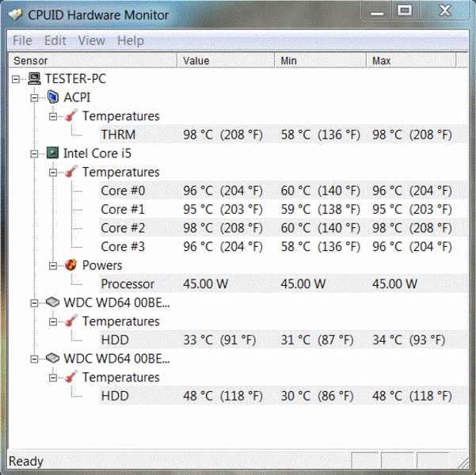Image resolution: width=476 pixels, height=475 pixels.
Task: Click second HDD min value 30 °C
Action: click(x=317, y=396)
